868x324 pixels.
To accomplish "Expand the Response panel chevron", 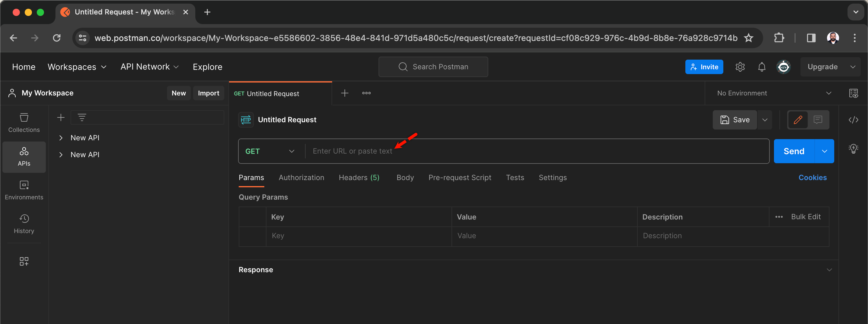I will coord(829,269).
